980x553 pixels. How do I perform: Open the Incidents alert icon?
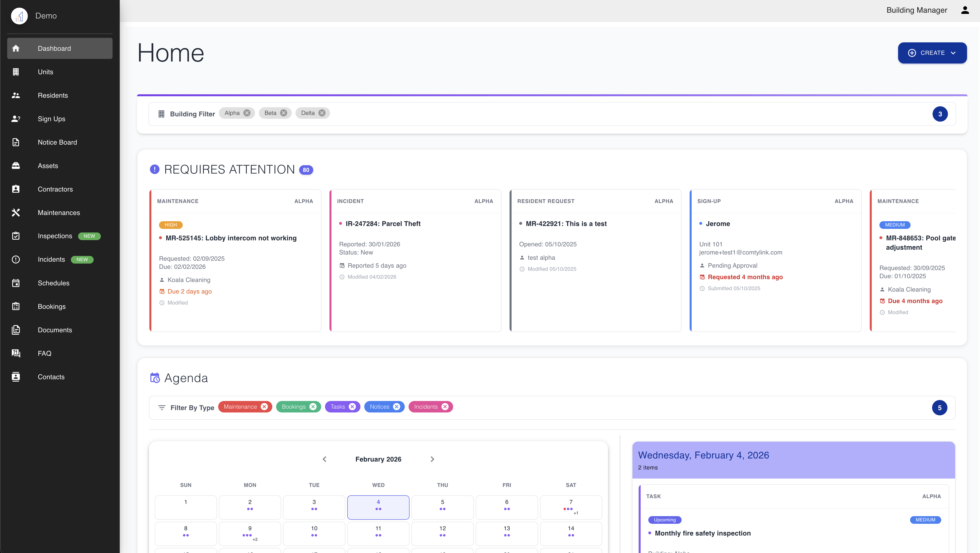pos(16,260)
